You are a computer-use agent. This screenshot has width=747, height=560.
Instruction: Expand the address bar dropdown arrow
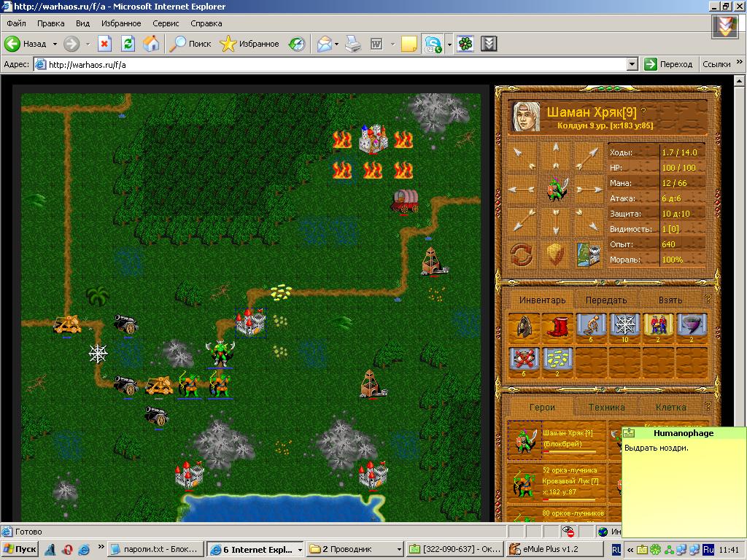pos(632,64)
